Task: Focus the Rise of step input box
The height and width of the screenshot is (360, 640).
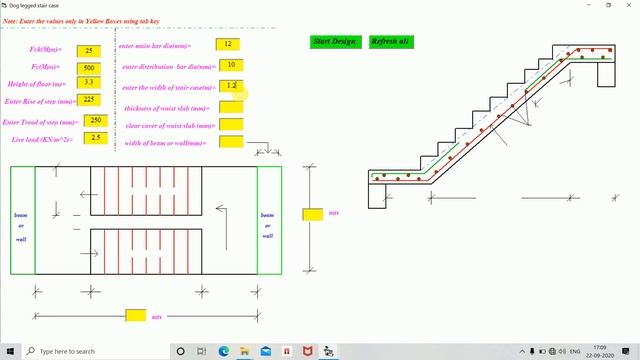Action: [89, 100]
